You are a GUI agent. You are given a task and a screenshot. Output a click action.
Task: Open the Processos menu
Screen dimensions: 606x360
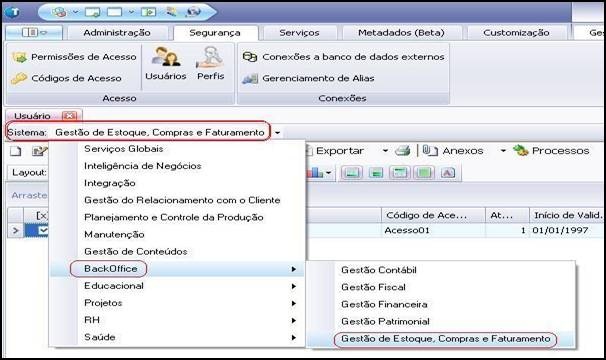[x=560, y=151]
